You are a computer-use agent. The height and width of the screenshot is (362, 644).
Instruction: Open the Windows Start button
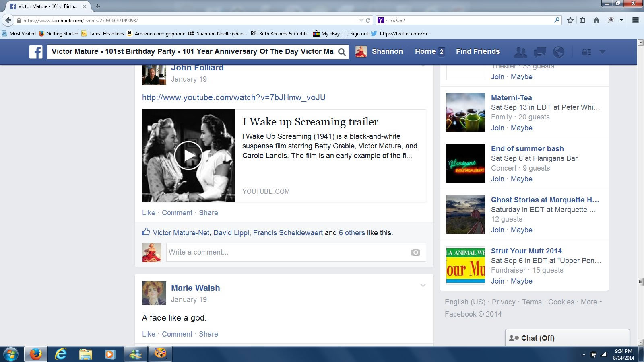click(11, 354)
